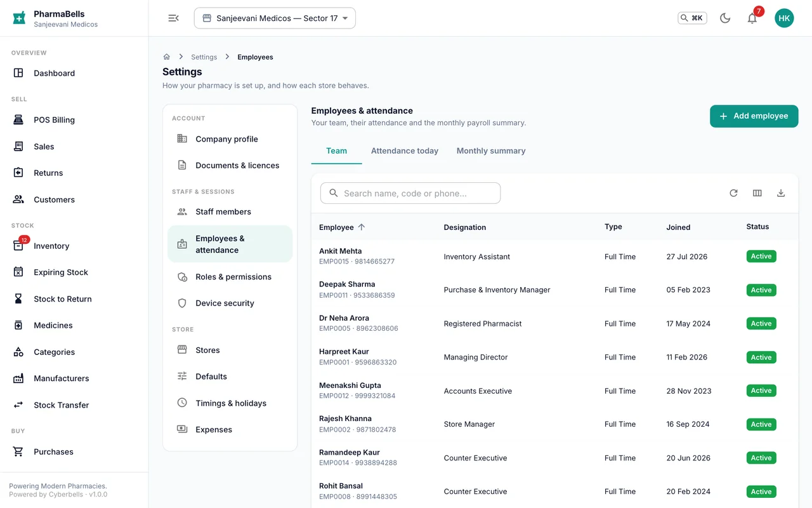Sort by the Employee column header arrow

[362, 227]
